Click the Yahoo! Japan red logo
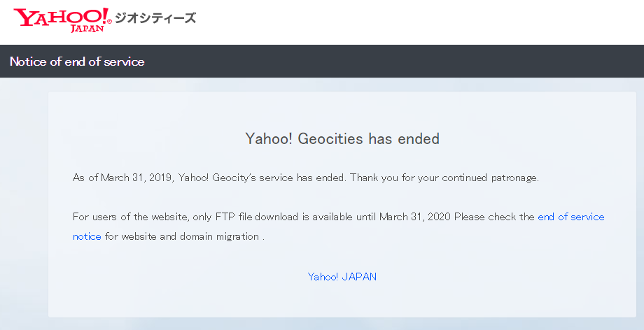The height and width of the screenshot is (330, 644). [62, 20]
